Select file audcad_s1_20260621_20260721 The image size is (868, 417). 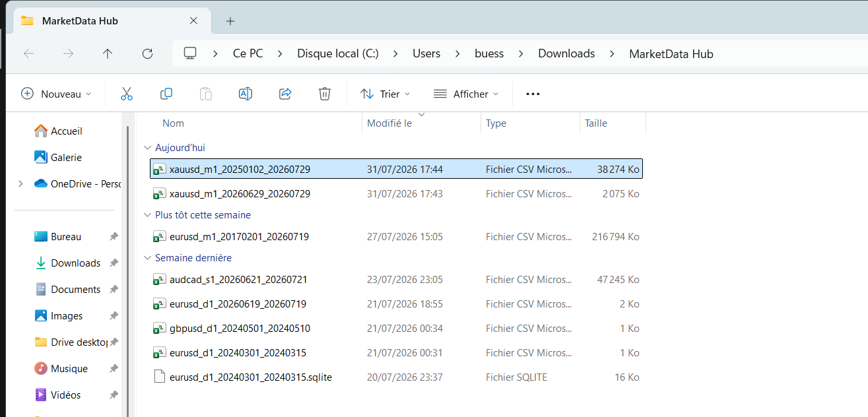396,280
